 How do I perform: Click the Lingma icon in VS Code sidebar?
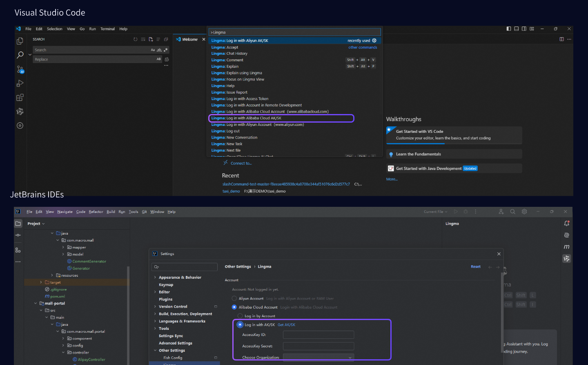(20, 112)
